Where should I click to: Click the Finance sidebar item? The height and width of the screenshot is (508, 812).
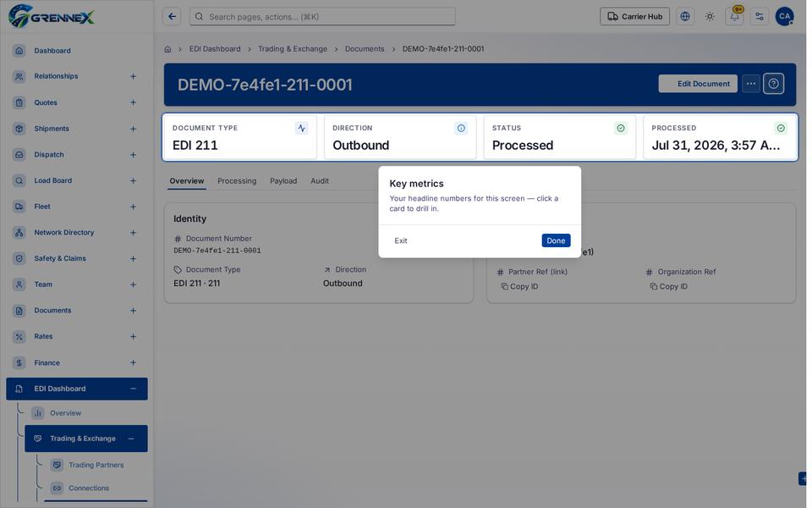pyautogui.click(x=77, y=363)
